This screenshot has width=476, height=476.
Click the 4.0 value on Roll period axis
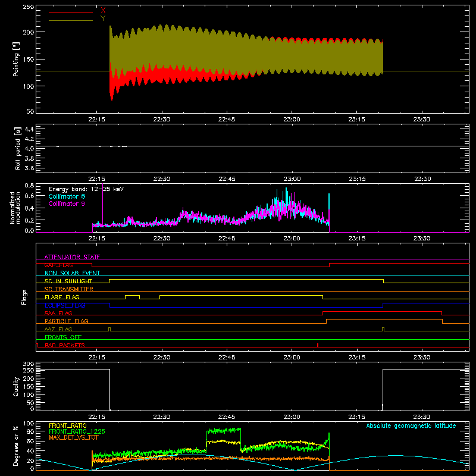tap(29, 149)
